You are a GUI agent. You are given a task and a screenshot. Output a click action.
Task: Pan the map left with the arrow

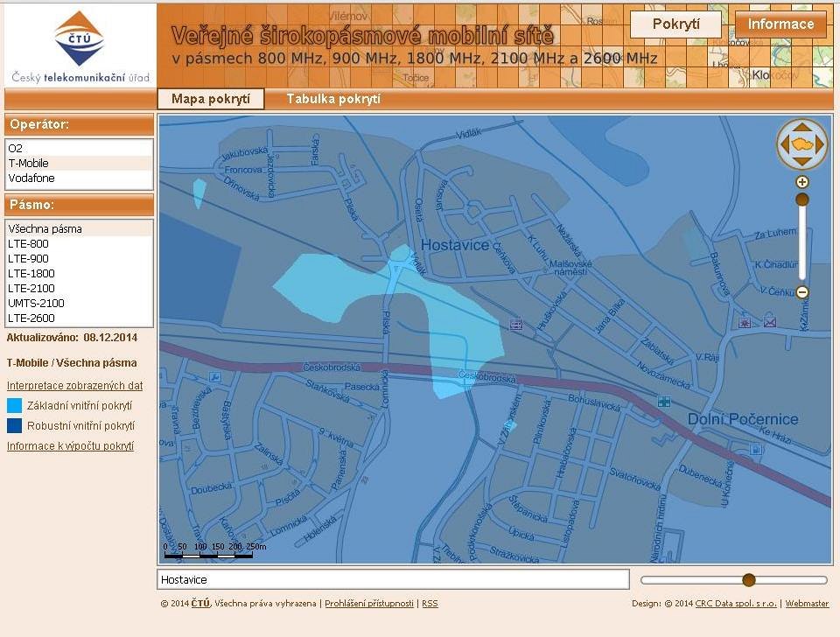click(783, 144)
